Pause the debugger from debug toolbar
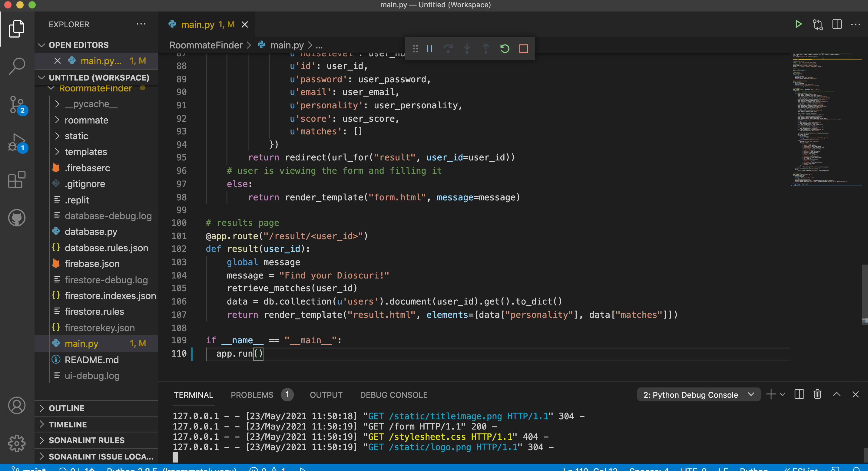Image resolution: width=868 pixels, height=471 pixels. coord(429,49)
